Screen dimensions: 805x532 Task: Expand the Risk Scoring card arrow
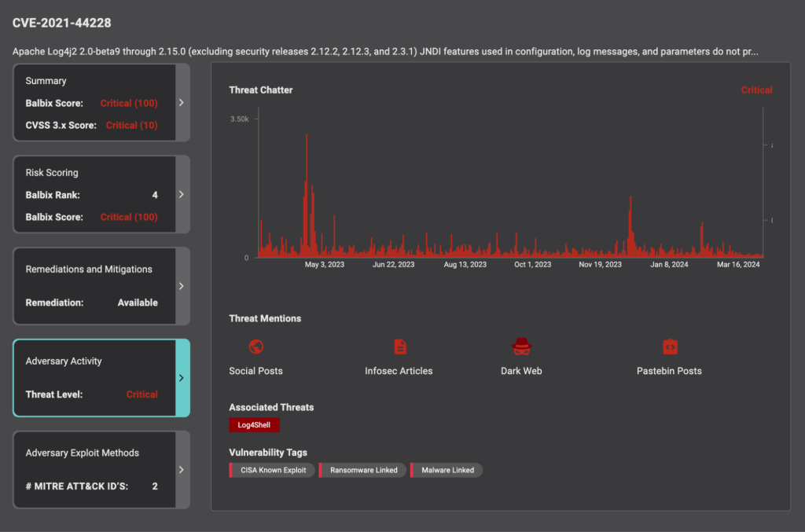click(x=182, y=194)
